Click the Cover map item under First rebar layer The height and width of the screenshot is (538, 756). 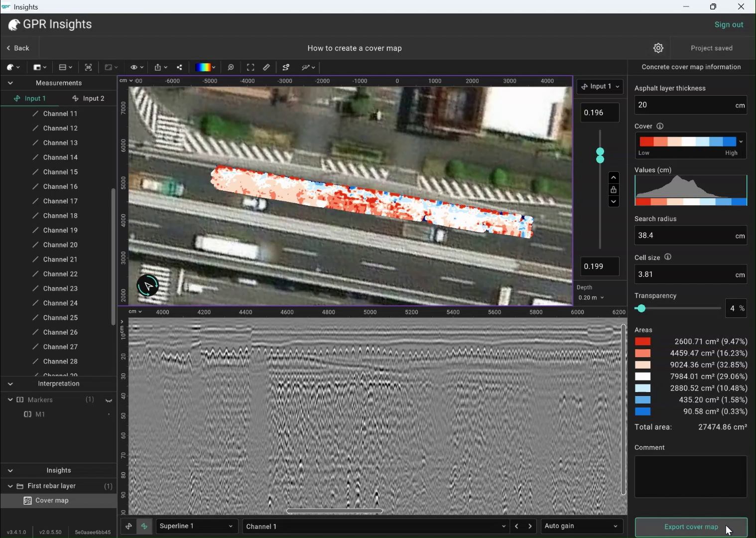(51, 501)
